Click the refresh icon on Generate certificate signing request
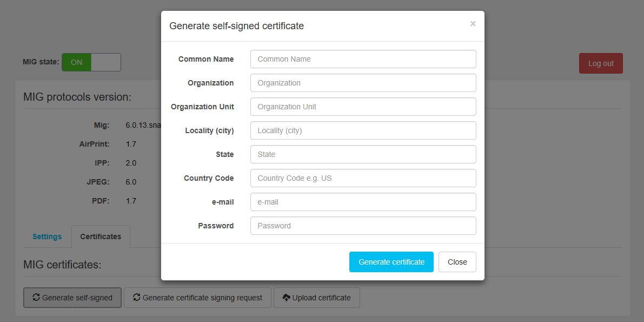The height and width of the screenshot is (322, 644). point(137,297)
